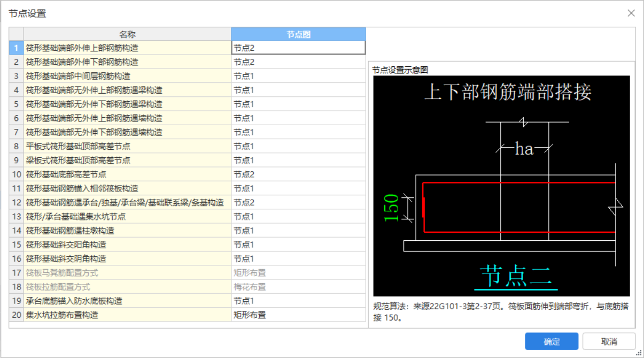Click the greyed 筏板拉筋配置方式 row
The width and height of the screenshot is (644, 358).
(127, 287)
